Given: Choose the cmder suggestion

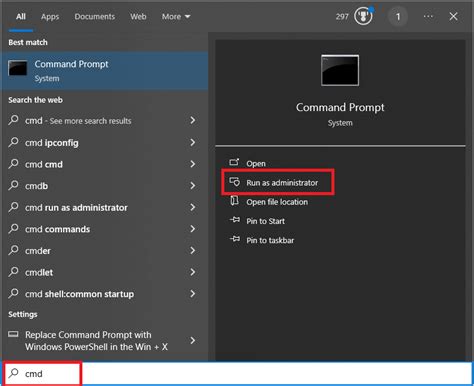Looking at the screenshot, I should click(104, 251).
